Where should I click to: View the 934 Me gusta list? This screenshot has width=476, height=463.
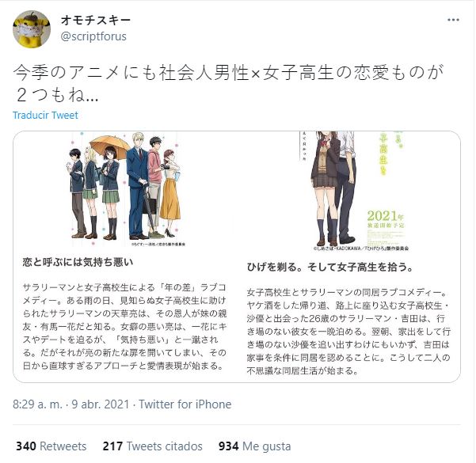(x=254, y=446)
